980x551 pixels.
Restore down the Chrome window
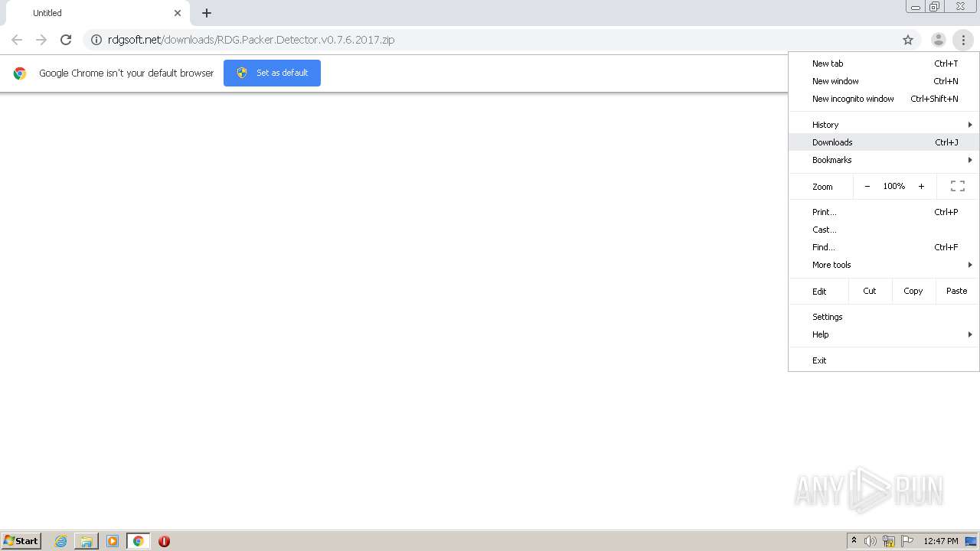point(935,7)
